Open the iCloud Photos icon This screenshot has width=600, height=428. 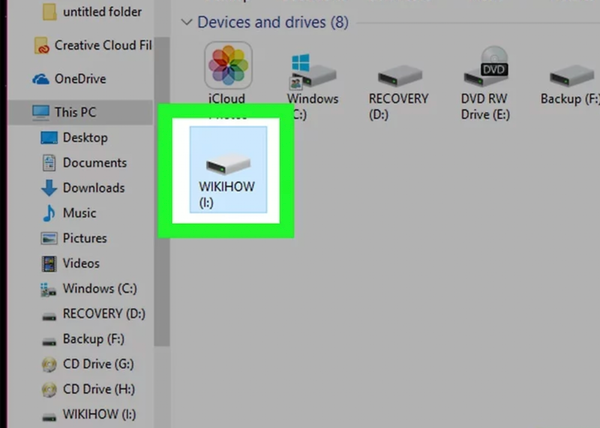[x=228, y=68]
